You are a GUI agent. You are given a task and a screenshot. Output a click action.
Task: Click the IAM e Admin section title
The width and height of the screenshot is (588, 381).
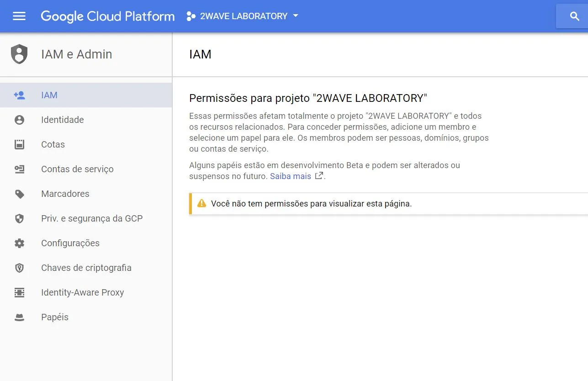pos(76,54)
